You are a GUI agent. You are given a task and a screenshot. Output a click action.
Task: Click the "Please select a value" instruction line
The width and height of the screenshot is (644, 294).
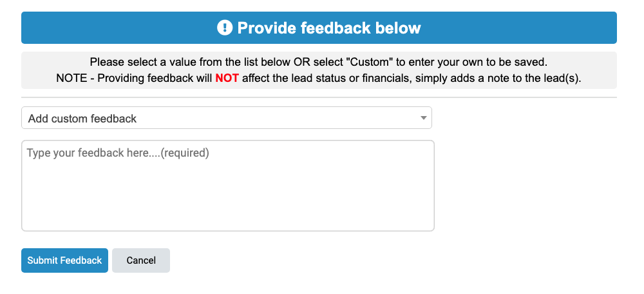click(x=319, y=63)
